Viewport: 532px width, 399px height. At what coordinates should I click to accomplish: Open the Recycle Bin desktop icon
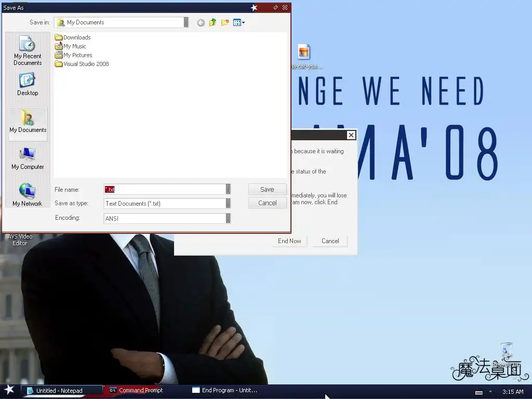click(507, 354)
